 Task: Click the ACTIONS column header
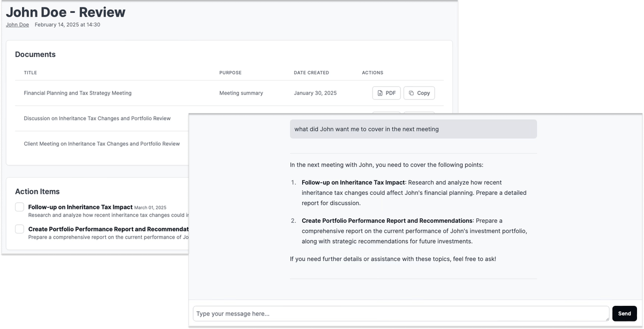[372, 72]
